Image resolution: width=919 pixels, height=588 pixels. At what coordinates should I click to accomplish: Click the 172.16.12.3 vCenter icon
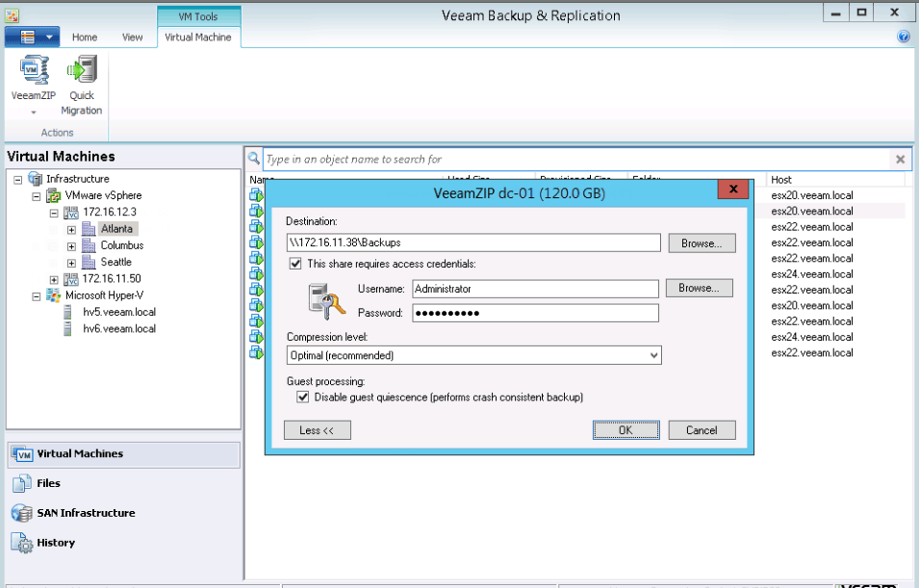(71, 213)
